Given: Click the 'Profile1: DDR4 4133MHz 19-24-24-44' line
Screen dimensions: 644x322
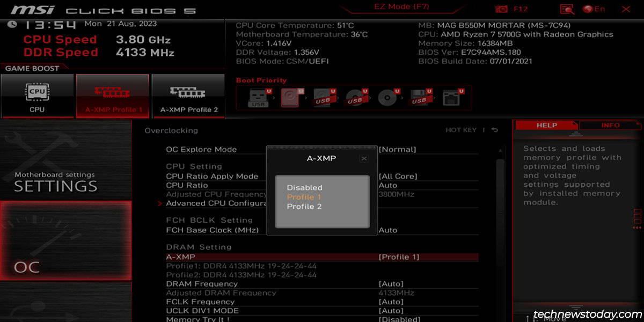Looking at the screenshot, I should click(x=241, y=266).
